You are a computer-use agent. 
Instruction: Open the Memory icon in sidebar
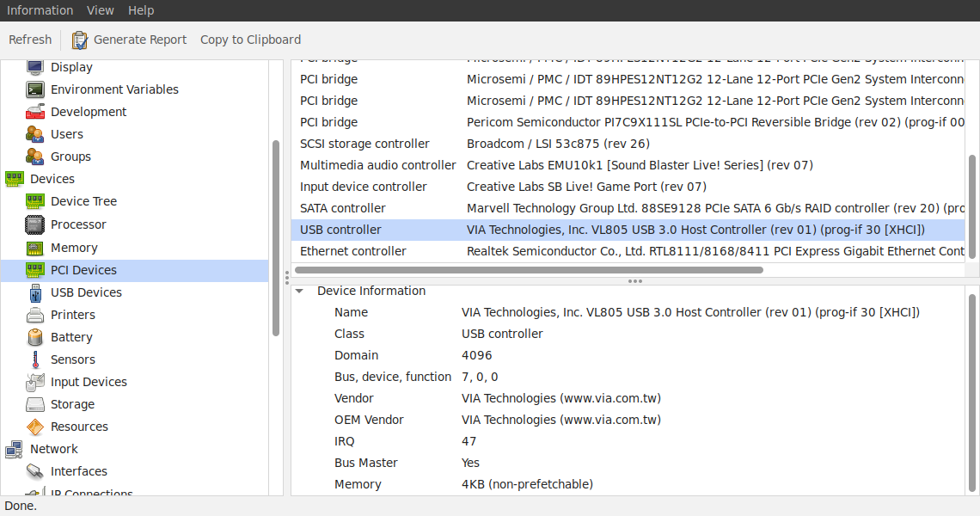pos(35,248)
